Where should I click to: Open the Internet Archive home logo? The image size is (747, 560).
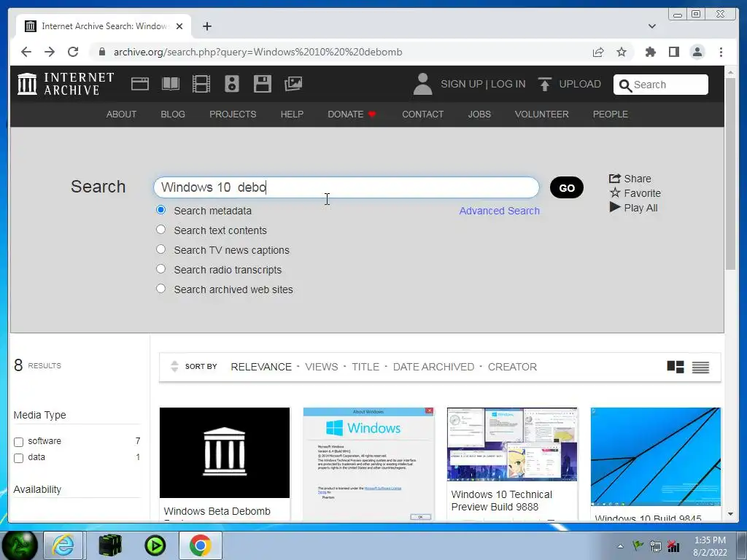pos(65,84)
